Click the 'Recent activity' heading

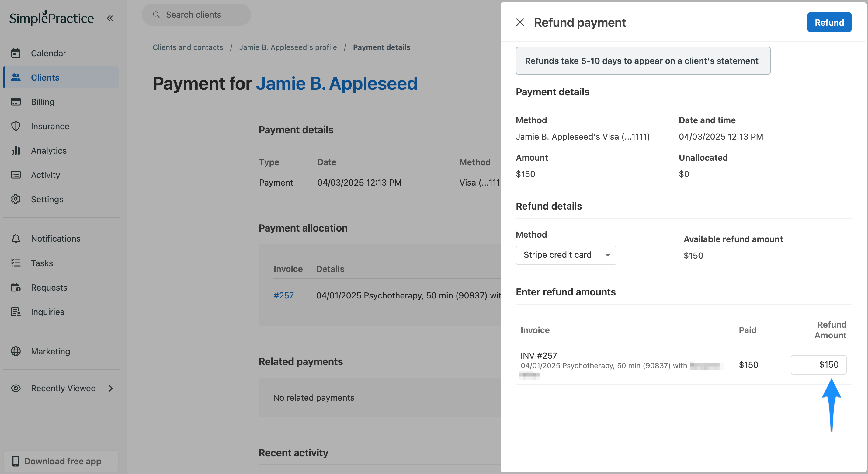point(293,452)
